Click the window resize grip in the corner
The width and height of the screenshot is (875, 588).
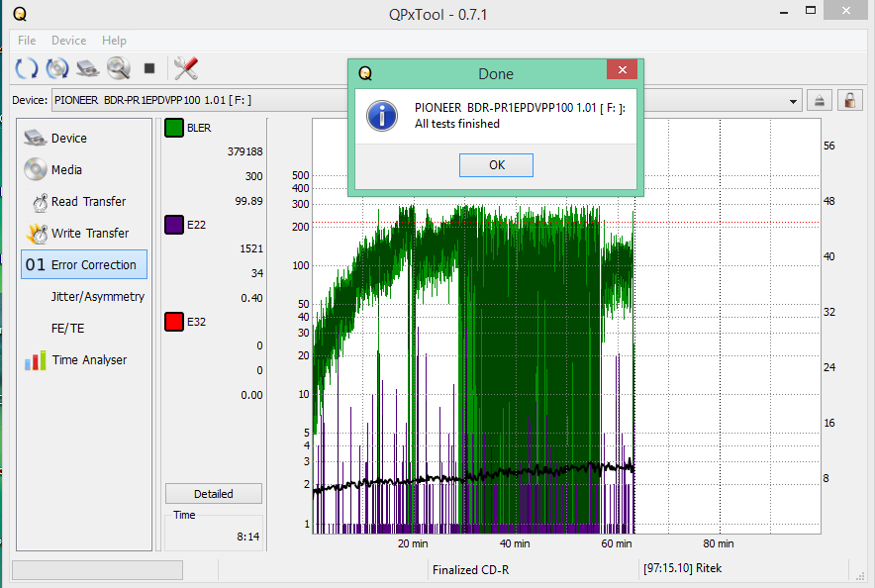click(x=860, y=577)
